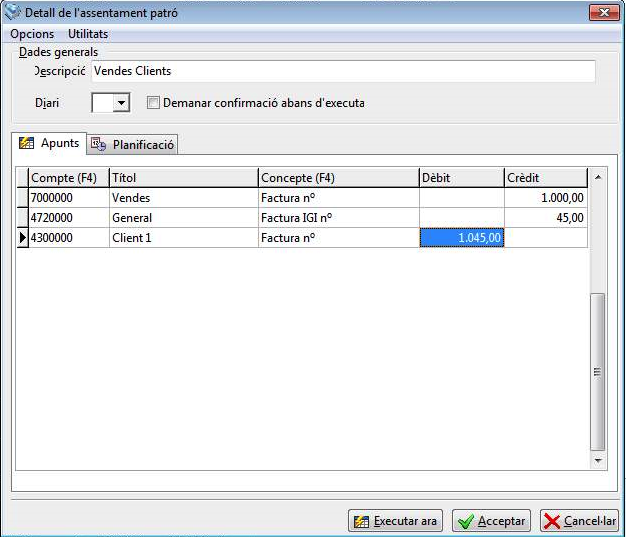
Task: Click the grid scroll down arrow
Action: [598, 460]
